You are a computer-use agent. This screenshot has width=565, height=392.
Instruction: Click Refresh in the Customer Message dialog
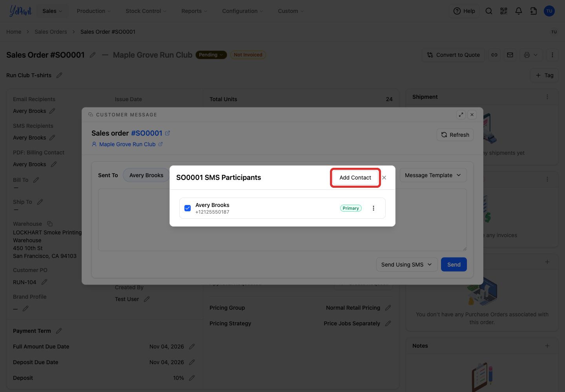point(455,135)
